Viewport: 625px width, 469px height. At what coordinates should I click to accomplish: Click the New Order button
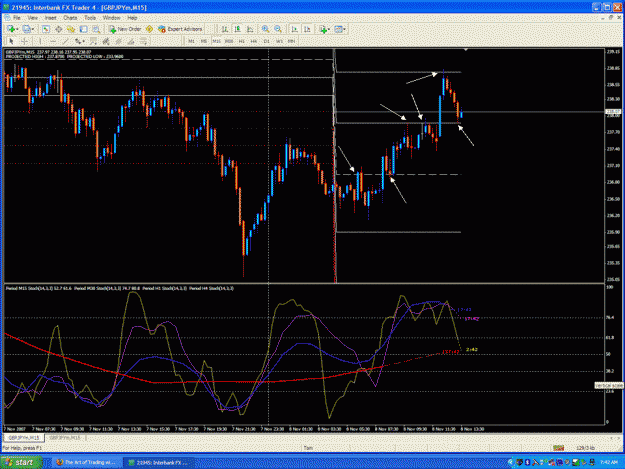pos(125,29)
